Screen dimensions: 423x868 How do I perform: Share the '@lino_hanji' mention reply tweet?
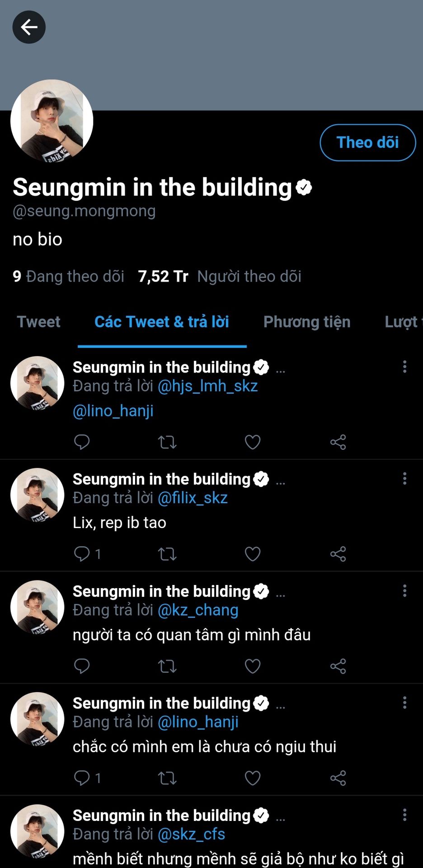338,442
